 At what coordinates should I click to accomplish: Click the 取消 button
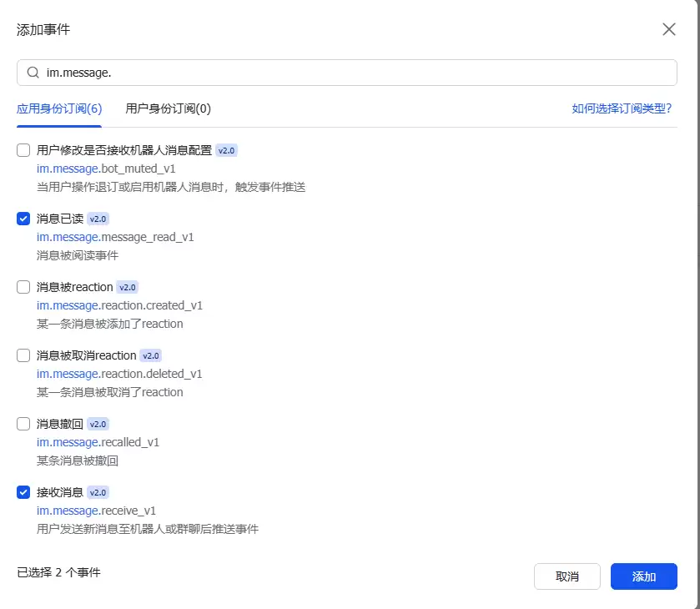pos(567,576)
